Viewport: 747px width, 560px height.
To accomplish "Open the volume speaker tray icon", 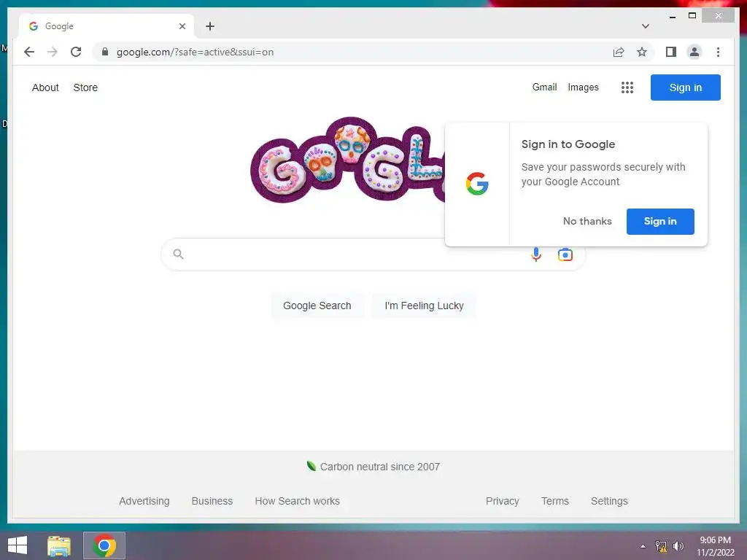I will point(678,546).
